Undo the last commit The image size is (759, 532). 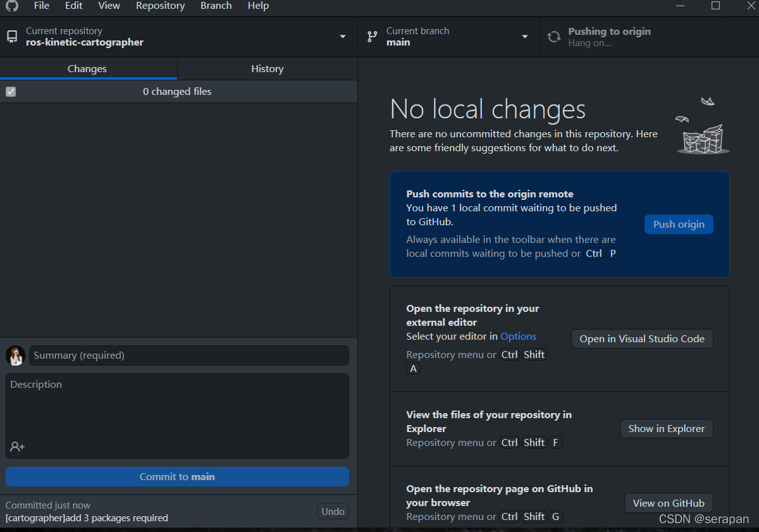pos(333,512)
